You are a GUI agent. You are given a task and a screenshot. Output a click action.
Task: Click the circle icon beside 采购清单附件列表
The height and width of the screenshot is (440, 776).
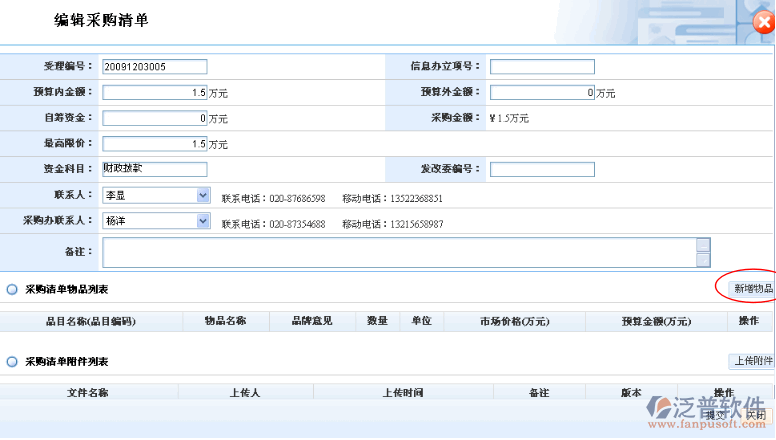tap(12, 362)
